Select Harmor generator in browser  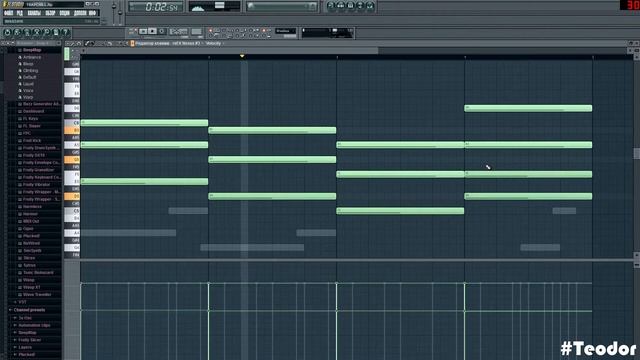pyautogui.click(x=30, y=214)
